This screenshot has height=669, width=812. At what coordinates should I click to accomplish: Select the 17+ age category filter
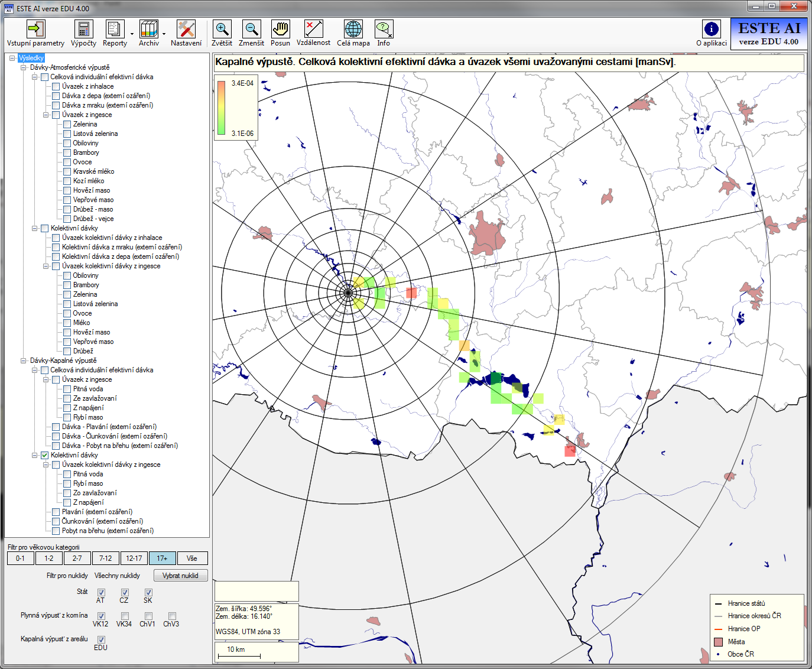[162, 558]
